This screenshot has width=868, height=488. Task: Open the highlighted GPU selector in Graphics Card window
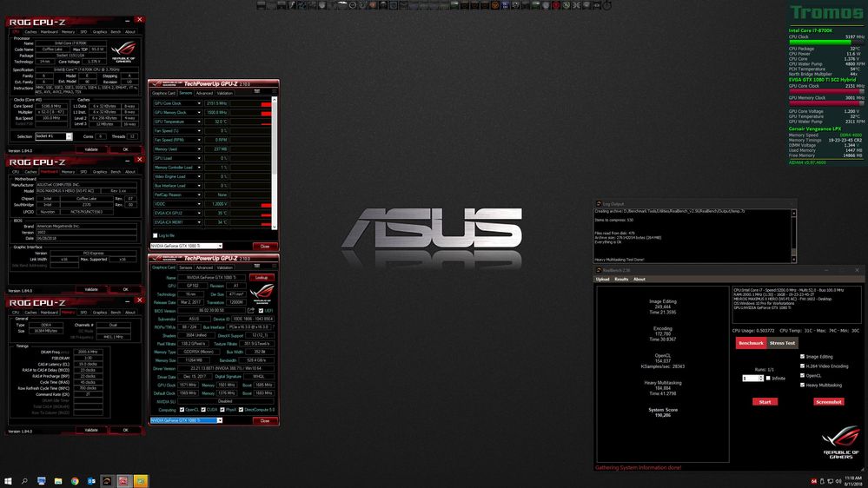(186, 420)
